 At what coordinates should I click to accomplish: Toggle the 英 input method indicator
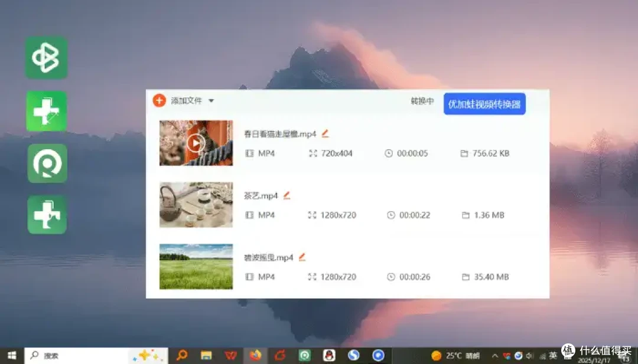[553, 356]
